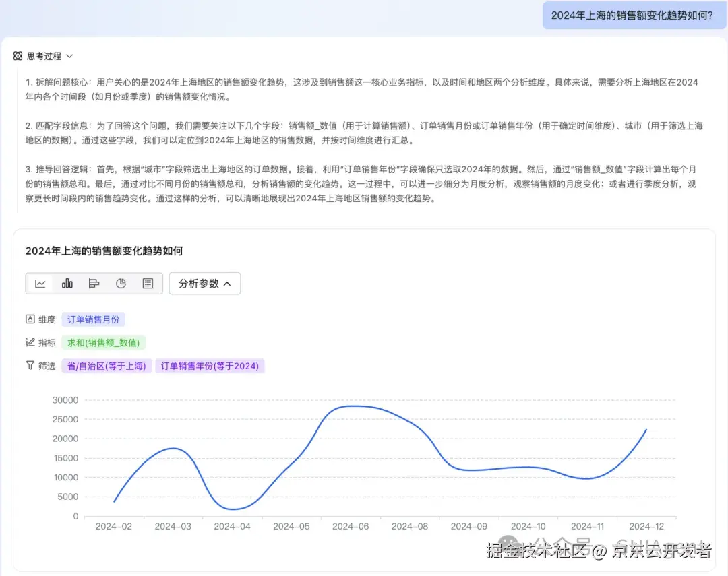Toggle the line chart type selection
Image resolution: width=728 pixels, height=576 pixels.
(x=40, y=283)
